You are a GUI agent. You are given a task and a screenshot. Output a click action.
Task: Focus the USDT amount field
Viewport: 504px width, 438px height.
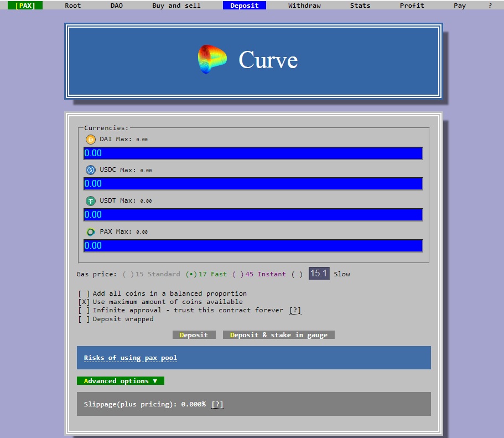253,215
